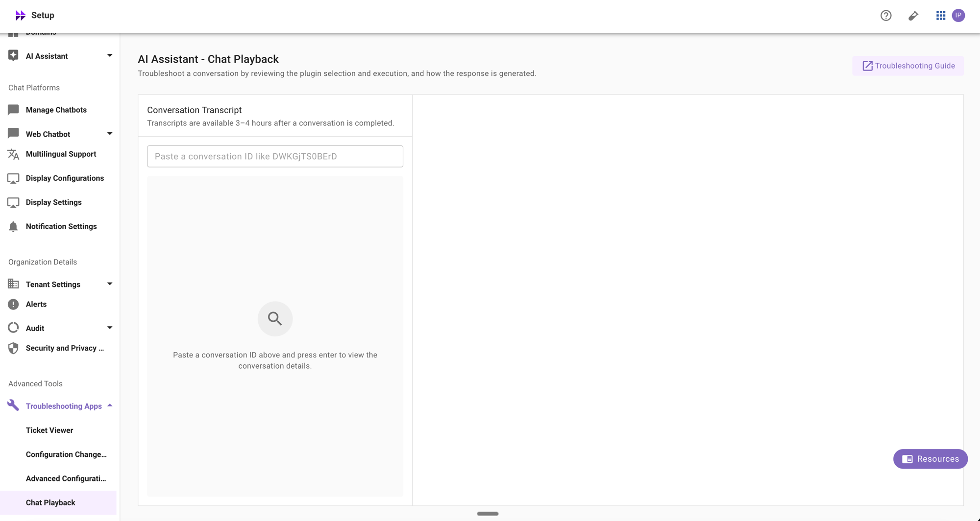This screenshot has height=521, width=980.
Task: Click the Display Configurations screen icon
Action: (13, 178)
